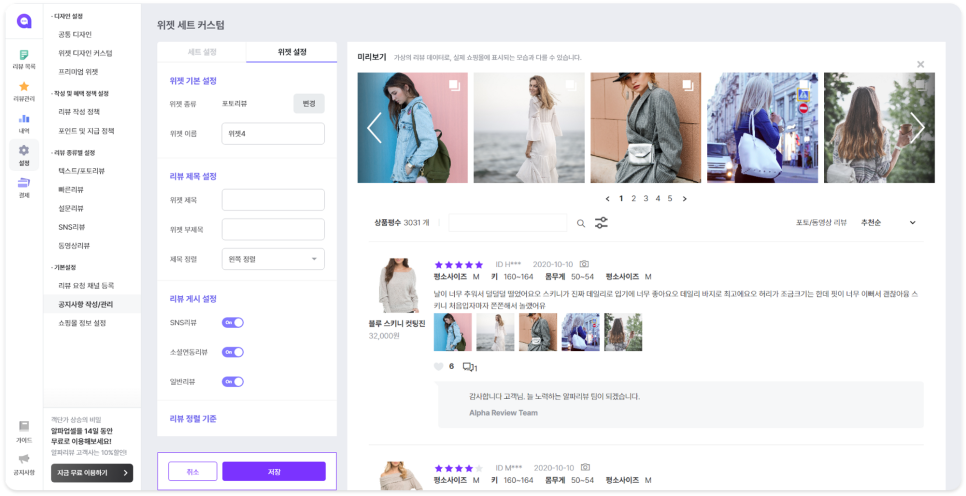Open 리뷰 요청 채널 등록 menu item
The image size is (966, 496).
[86, 285]
